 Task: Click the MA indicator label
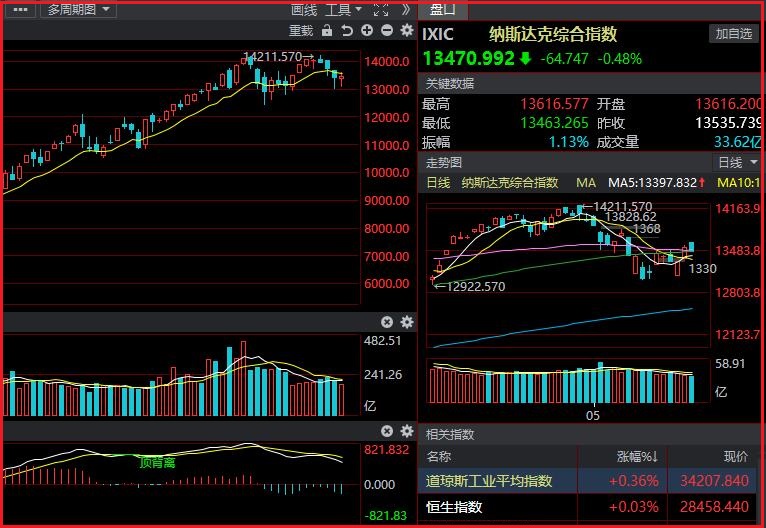pos(586,183)
